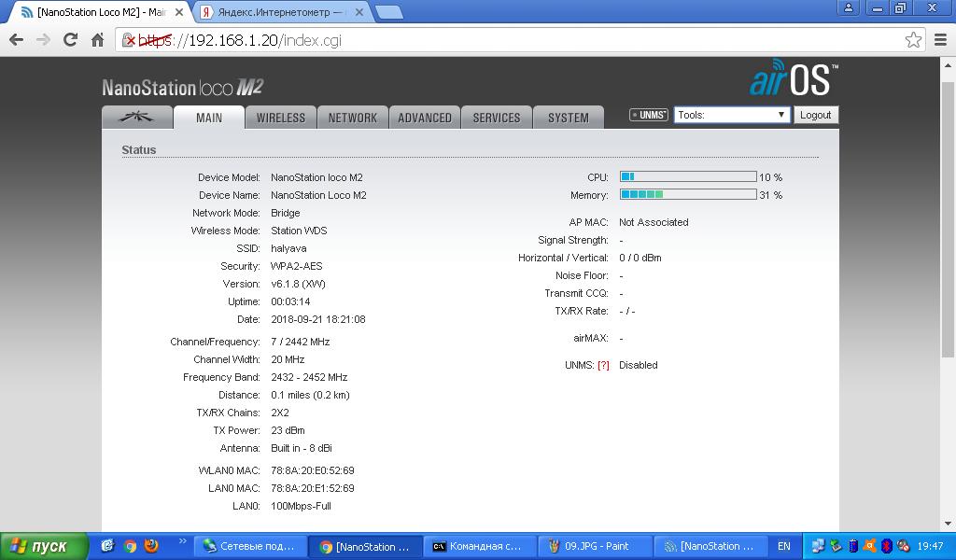Switch to the MAIN tab
Screen dimensions: 956x560
click(x=209, y=118)
